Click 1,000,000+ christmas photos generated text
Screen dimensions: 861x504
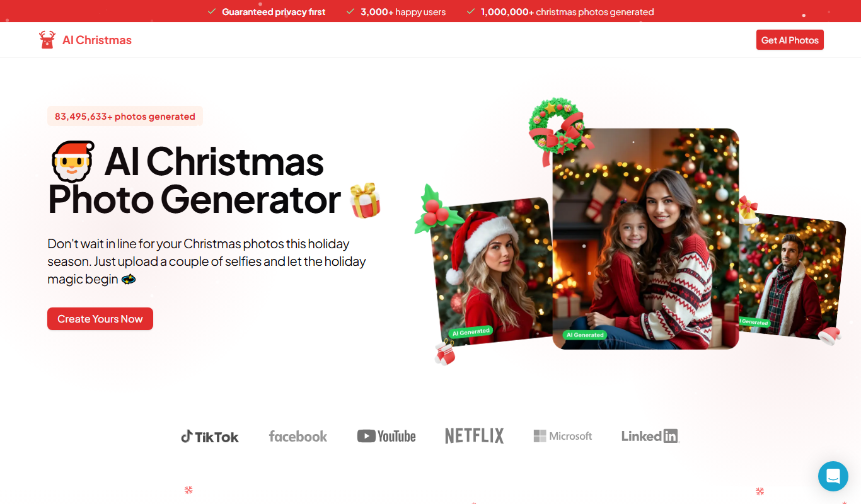tap(567, 12)
